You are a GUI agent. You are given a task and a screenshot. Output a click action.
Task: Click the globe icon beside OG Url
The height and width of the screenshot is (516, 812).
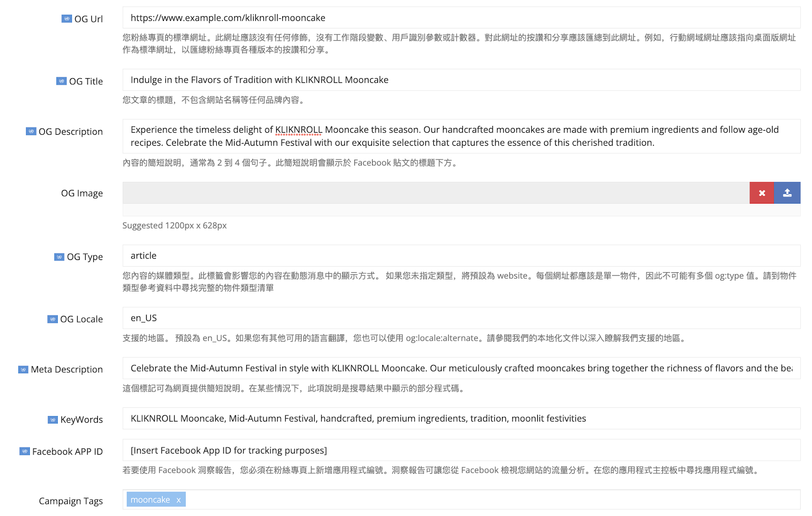click(66, 19)
